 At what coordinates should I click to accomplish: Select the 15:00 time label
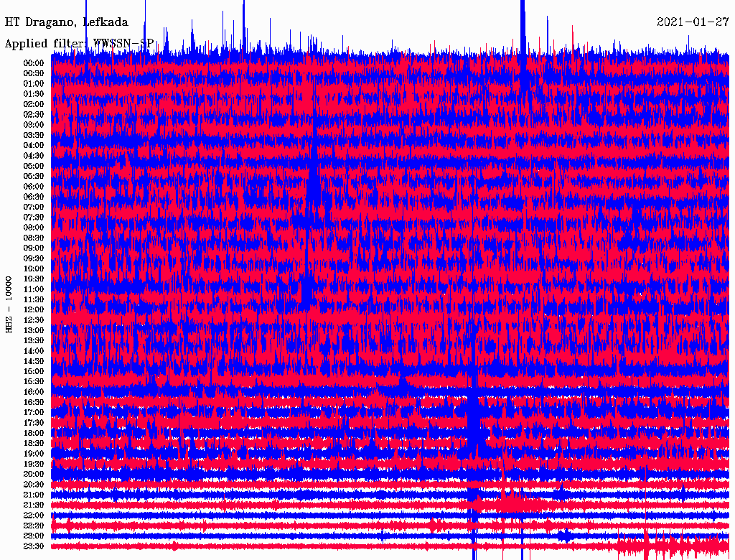click(x=34, y=371)
